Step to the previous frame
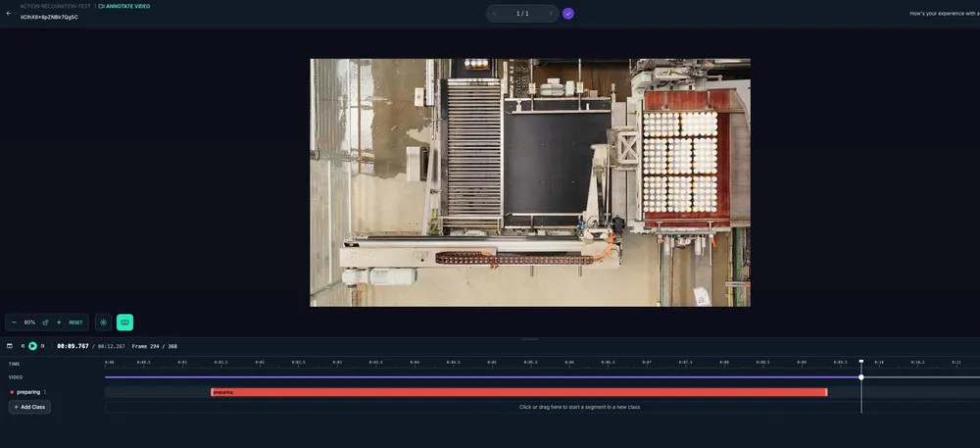The height and width of the screenshot is (448, 980). [x=24, y=346]
